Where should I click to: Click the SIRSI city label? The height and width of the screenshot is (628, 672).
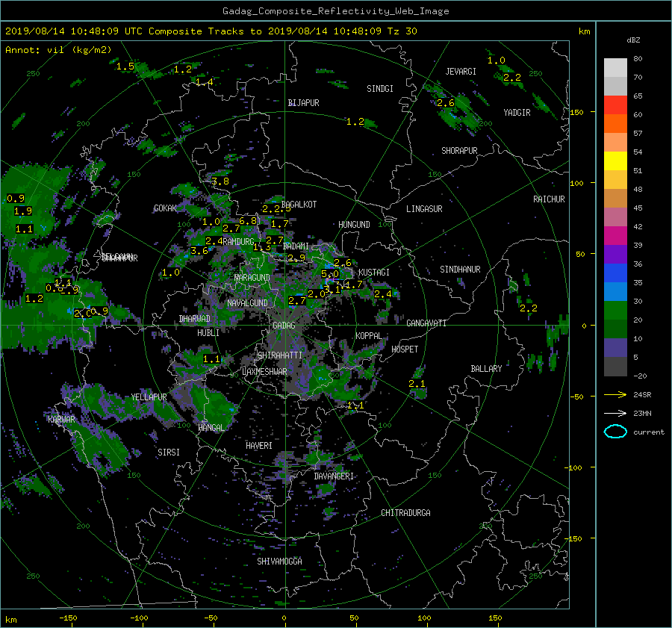169,453
